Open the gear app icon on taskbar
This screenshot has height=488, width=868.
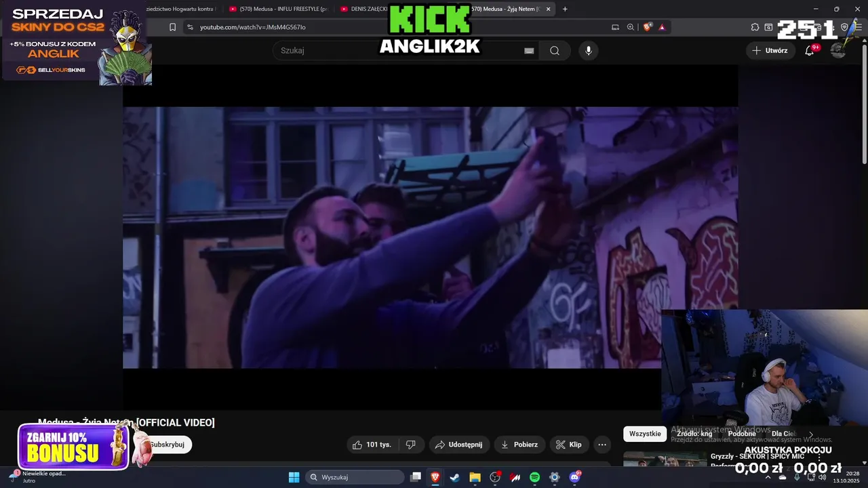(x=555, y=477)
